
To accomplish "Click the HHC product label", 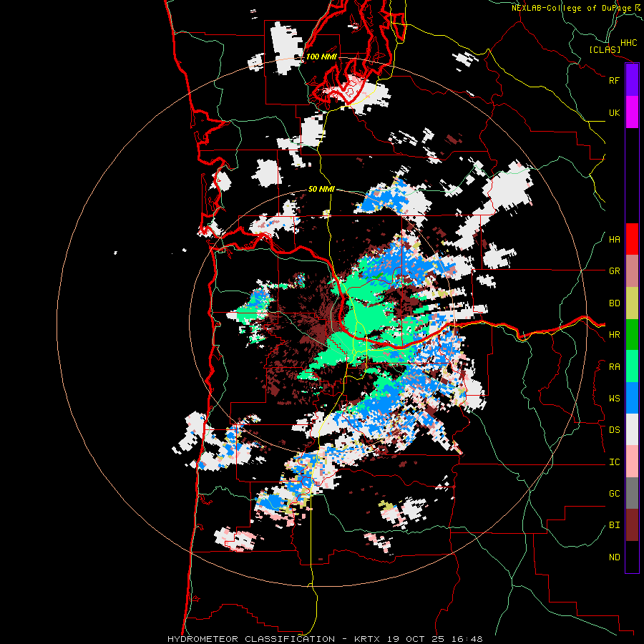I will [x=628, y=43].
